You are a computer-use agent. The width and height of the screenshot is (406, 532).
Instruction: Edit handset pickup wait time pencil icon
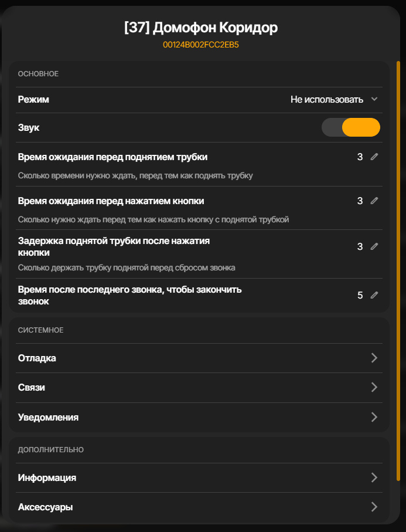click(x=374, y=157)
